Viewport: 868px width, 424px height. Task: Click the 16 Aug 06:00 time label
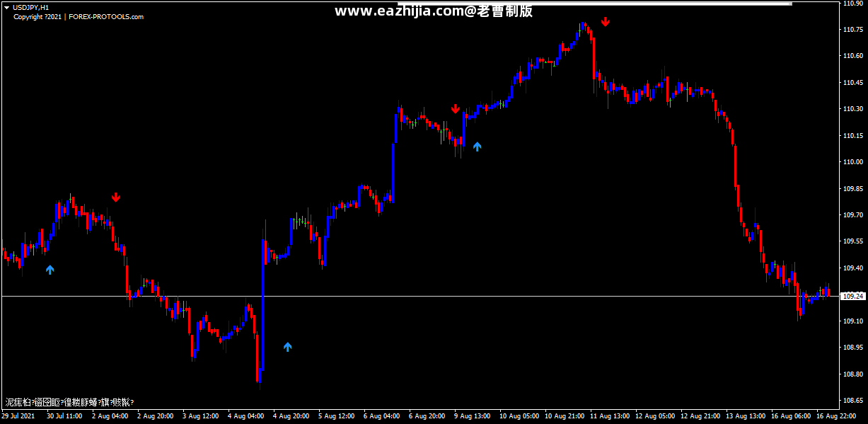tap(791, 416)
